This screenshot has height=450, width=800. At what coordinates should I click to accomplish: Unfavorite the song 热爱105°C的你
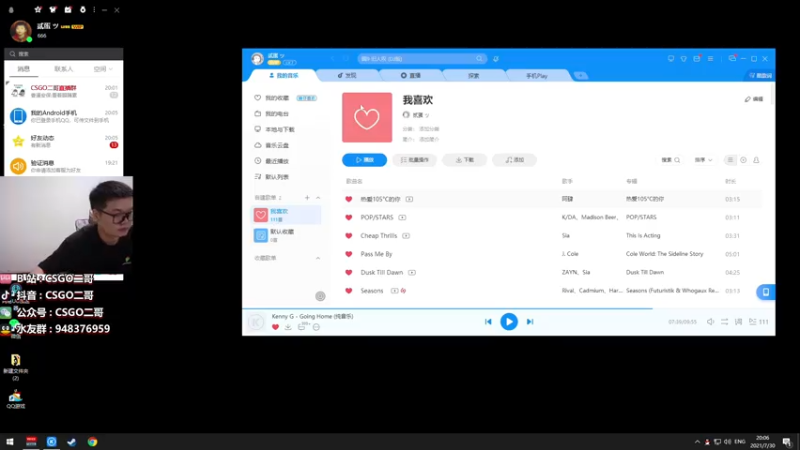point(349,199)
